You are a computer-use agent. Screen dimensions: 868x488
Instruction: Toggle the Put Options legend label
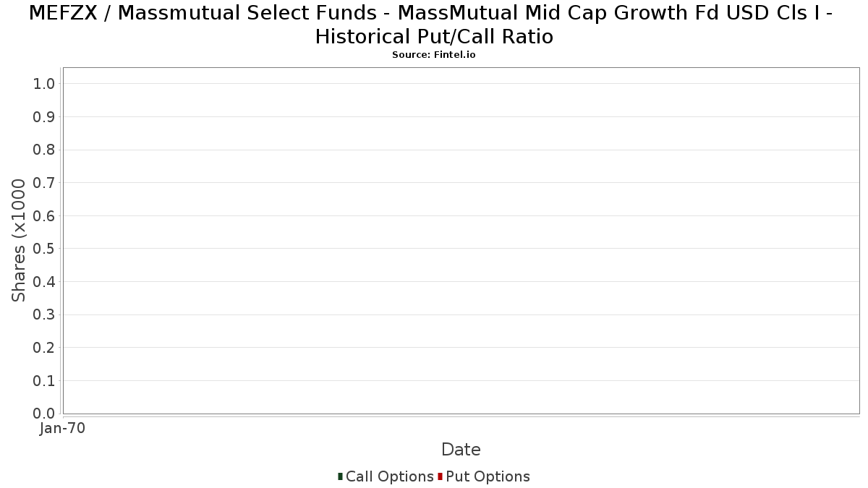[488, 476]
